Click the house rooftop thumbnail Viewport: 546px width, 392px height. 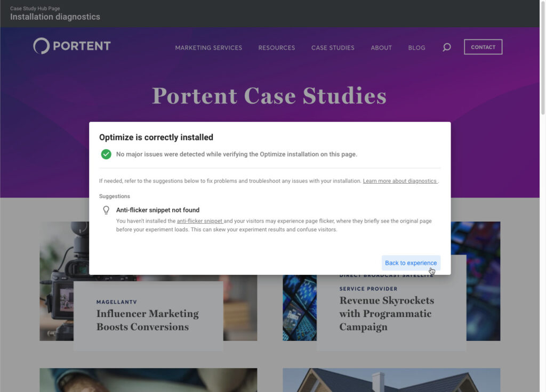tap(391, 380)
